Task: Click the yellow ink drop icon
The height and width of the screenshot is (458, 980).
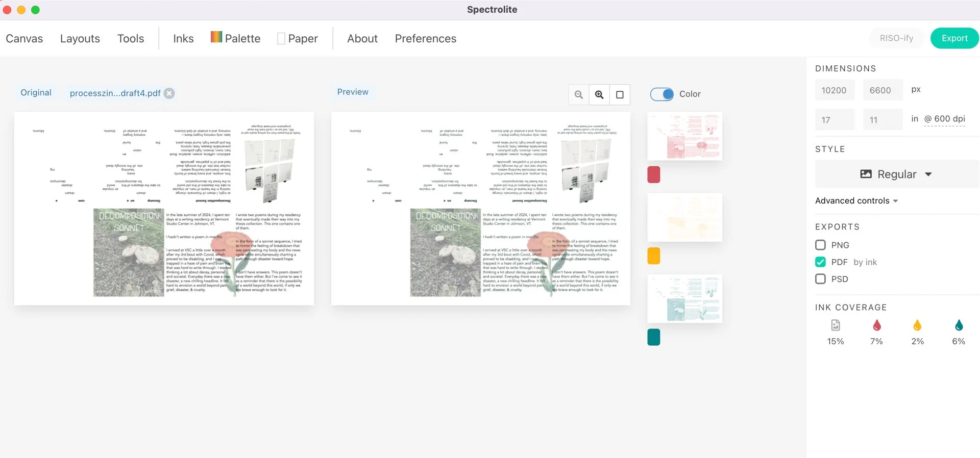Action: tap(917, 325)
